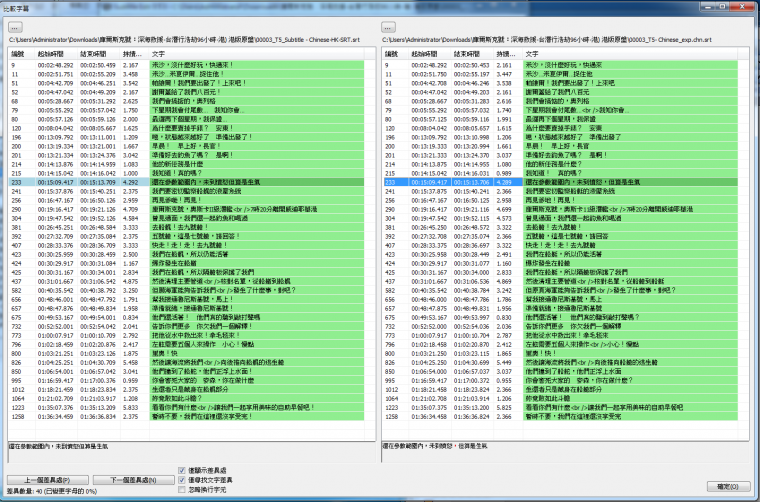Select row 290 in the left subtitle list
Viewport: 760px width, 502px height.
click(x=186, y=209)
